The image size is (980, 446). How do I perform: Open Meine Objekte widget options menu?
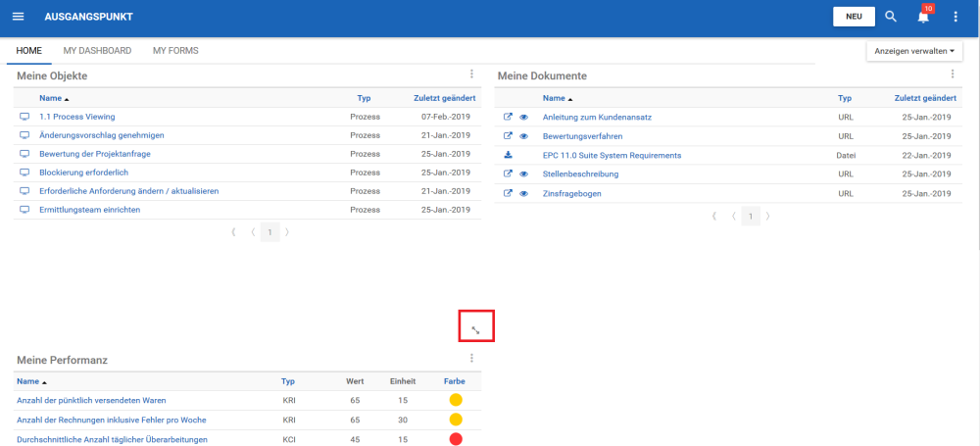coord(472,74)
